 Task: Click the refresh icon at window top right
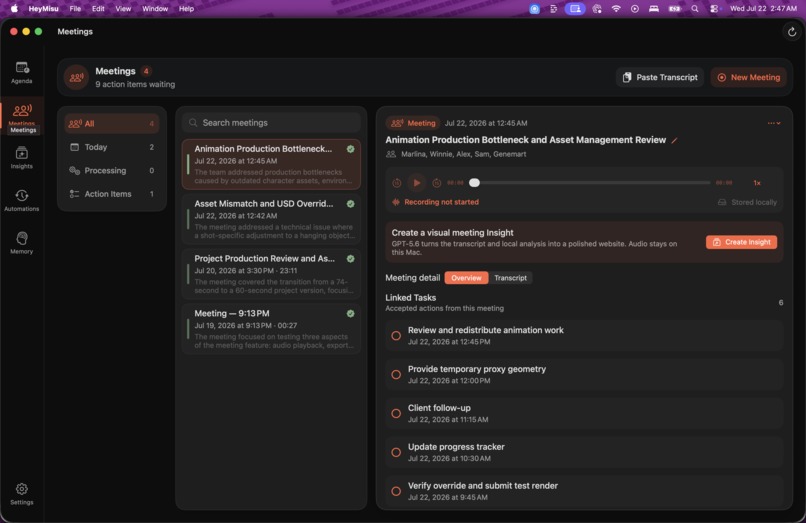[x=792, y=32]
